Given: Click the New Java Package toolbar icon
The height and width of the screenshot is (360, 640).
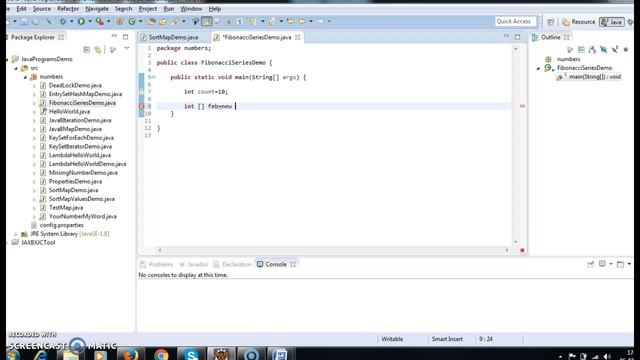Looking at the screenshot, I should pos(120,21).
